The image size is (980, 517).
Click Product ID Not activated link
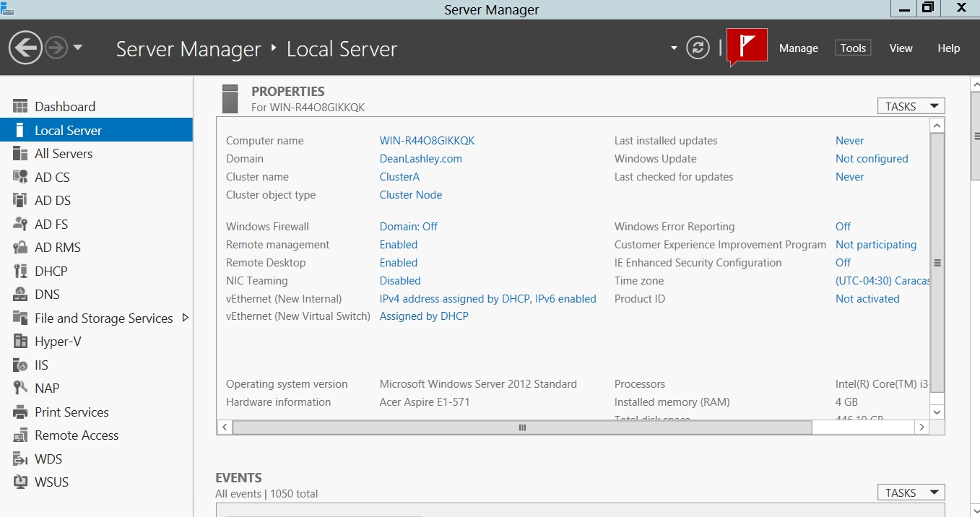pos(867,299)
